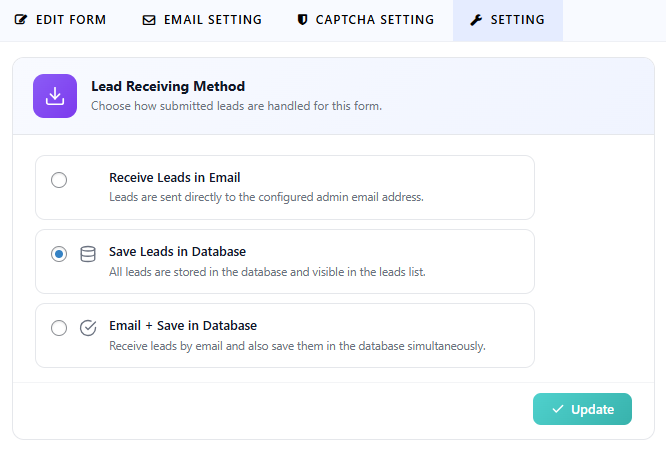
Task: Go to the Captcha Setting tab
Action: 374,20
